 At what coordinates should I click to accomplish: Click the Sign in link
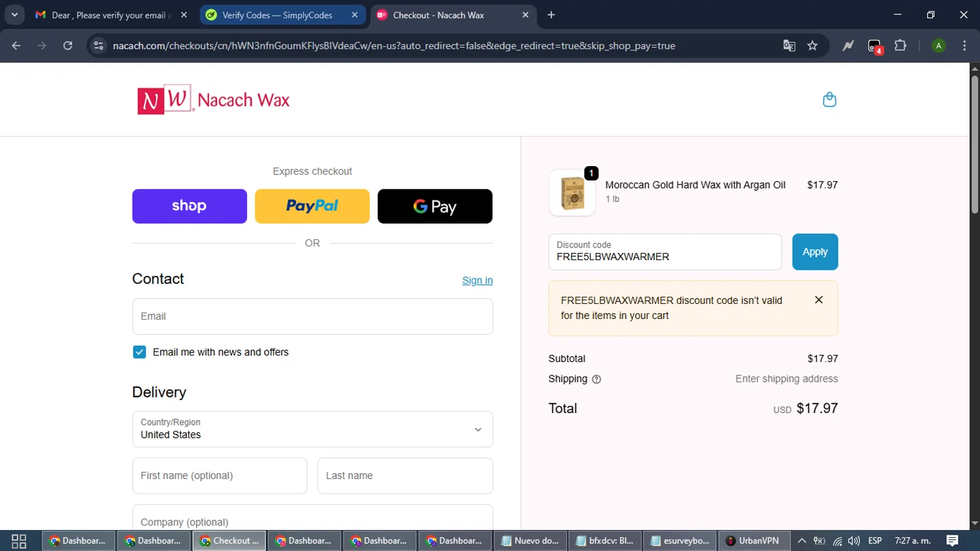pos(478,280)
